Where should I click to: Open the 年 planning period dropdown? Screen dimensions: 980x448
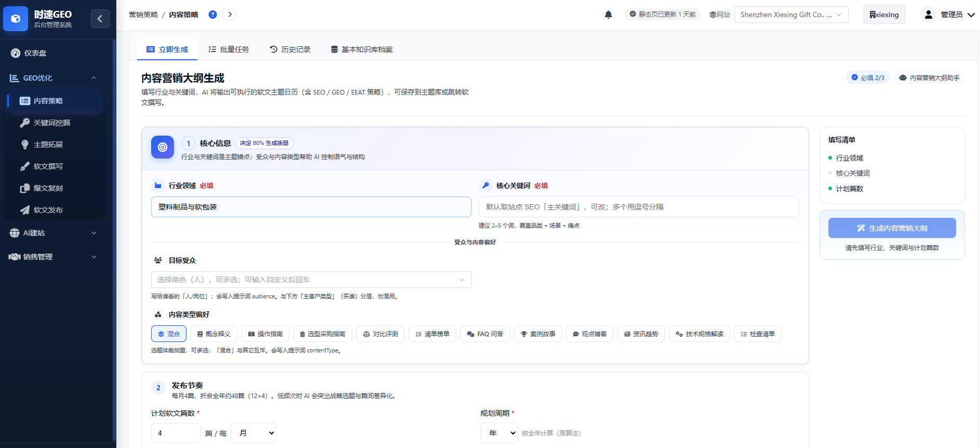[x=499, y=433]
